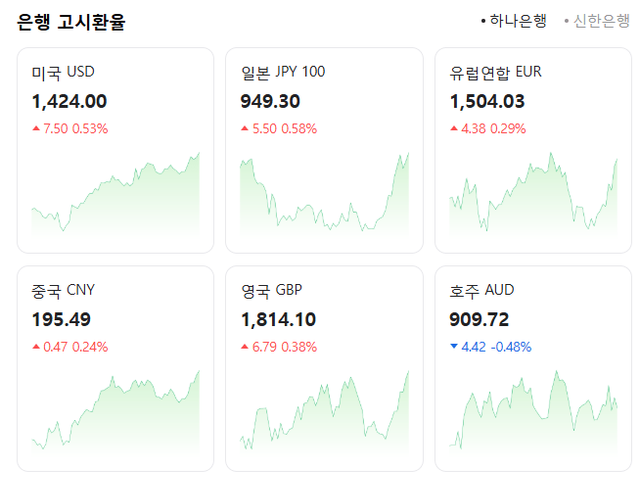The image size is (640, 477).
Task: Click the CNY trend chart
Action: click(x=115, y=415)
